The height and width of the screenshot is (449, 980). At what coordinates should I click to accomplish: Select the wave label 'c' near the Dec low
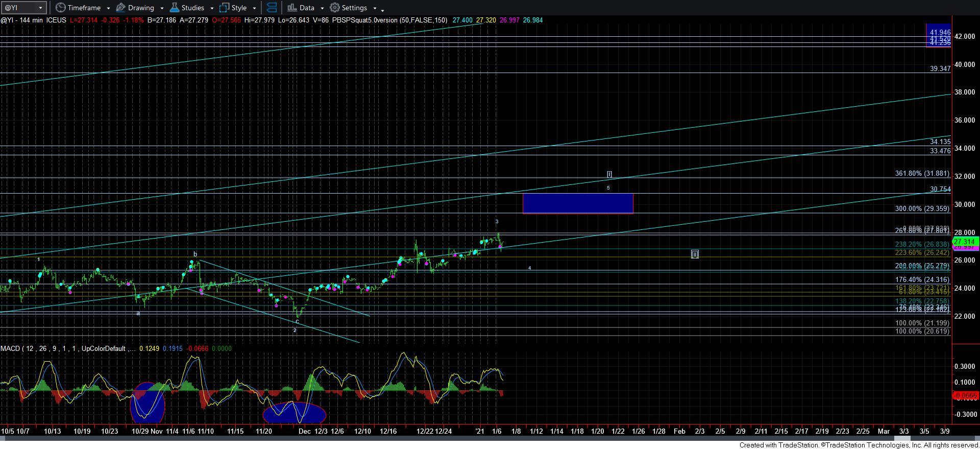tap(297, 321)
